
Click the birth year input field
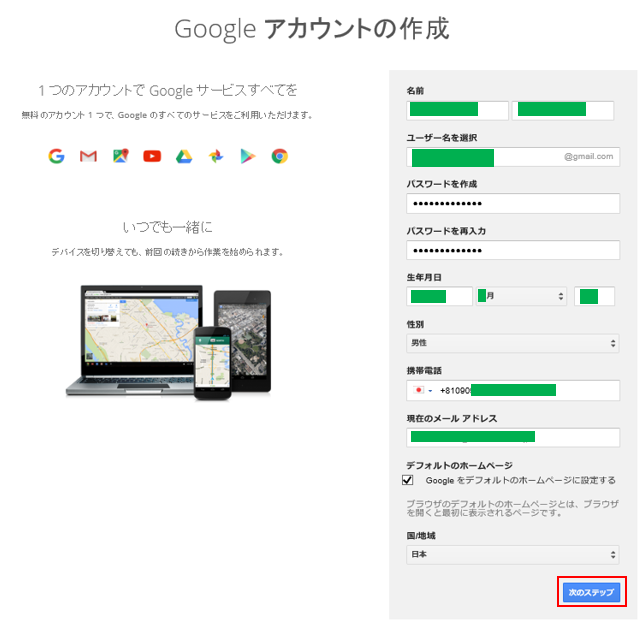[x=439, y=296]
